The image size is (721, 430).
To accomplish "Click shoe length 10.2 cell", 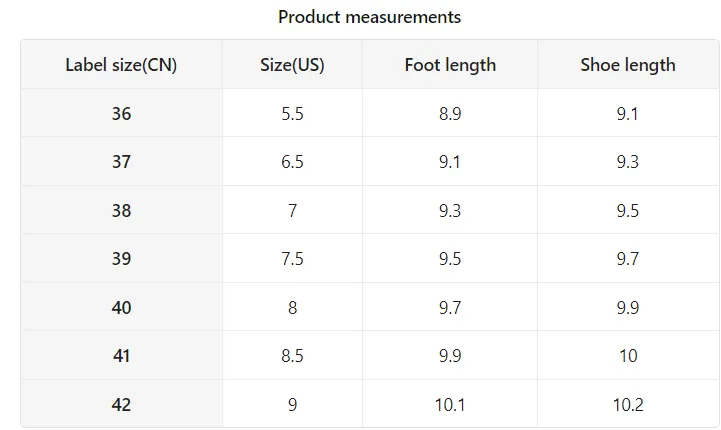I will click(x=628, y=404).
